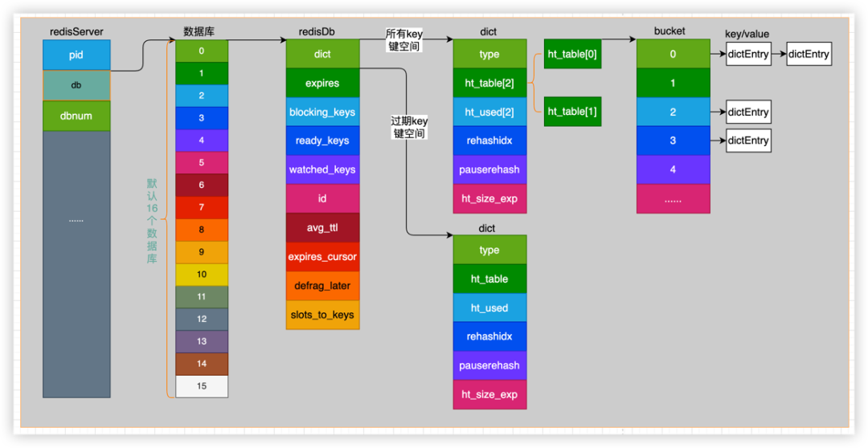
Task: Click database cell number 10
Action: [x=202, y=275]
